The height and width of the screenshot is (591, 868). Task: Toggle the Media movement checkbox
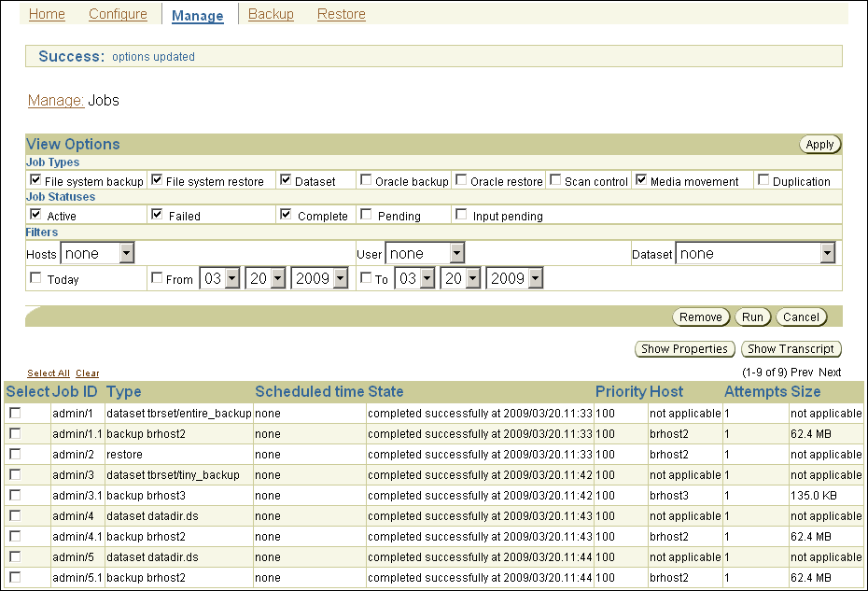tap(641, 179)
